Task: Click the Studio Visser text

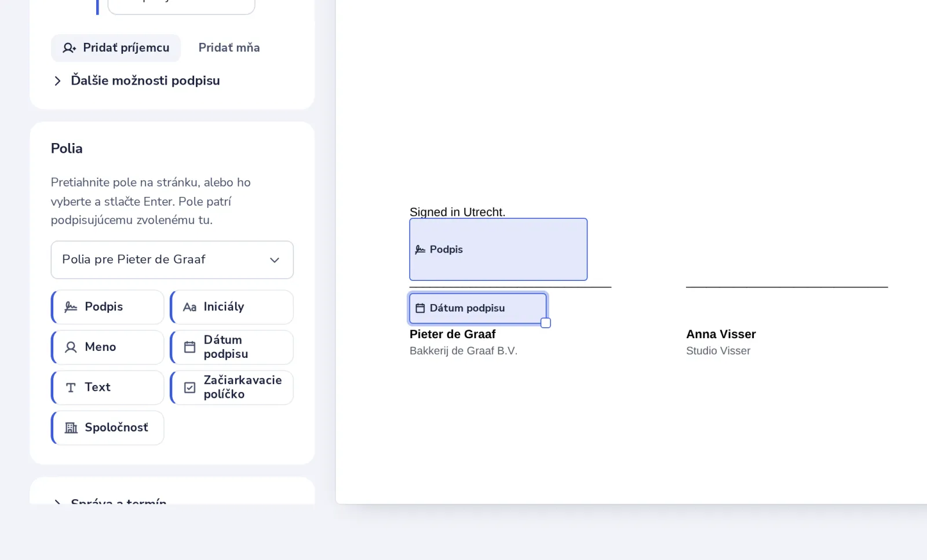Action: [x=718, y=351]
